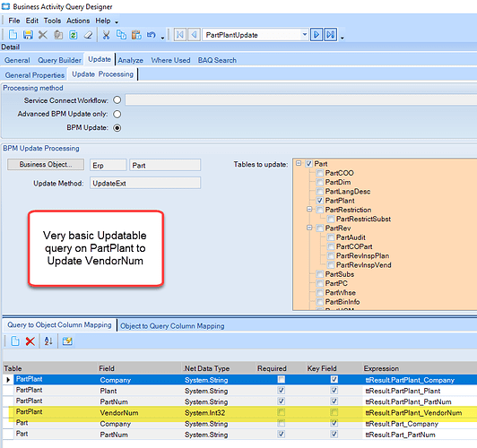Screen dimensions: 477x448
Task: Click the Delete X icon in the top toolbar
Action: click(x=43, y=35)
